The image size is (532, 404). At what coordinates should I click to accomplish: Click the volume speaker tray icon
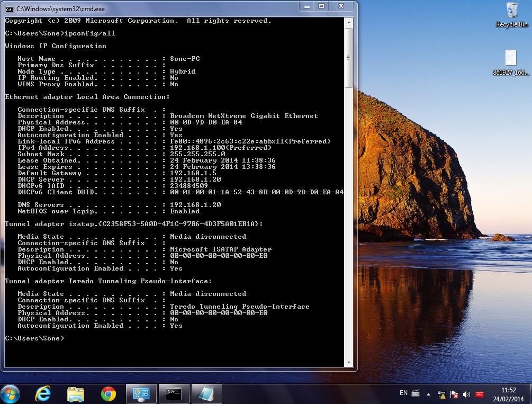[466, 394]
